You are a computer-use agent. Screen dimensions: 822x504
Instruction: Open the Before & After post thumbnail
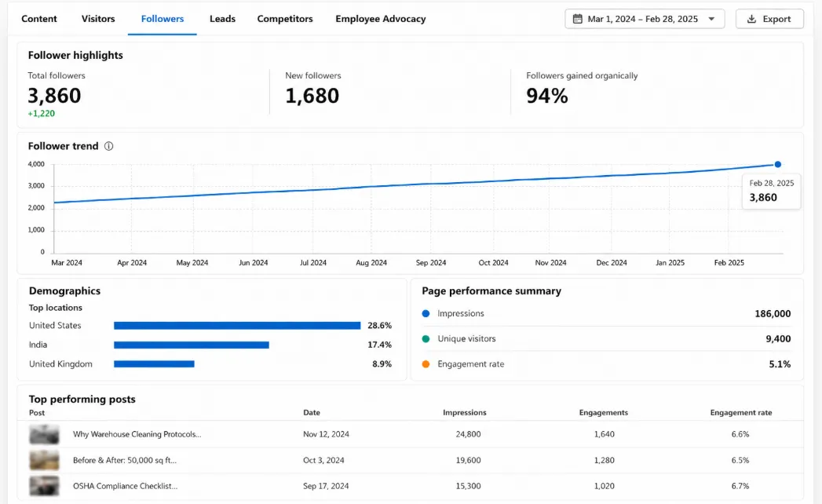(44, 460)
